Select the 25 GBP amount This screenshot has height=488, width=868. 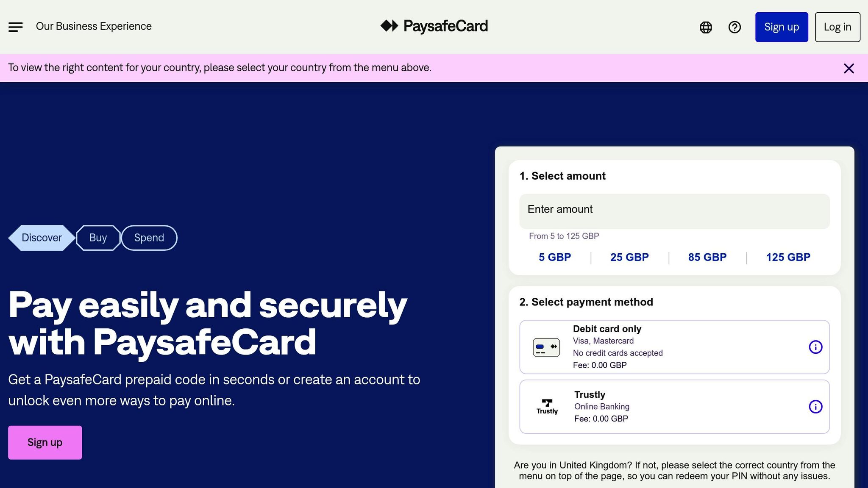point(629,257)
